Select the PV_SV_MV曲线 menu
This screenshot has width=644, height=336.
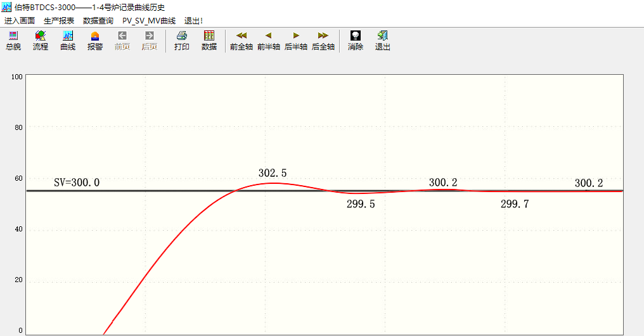click(149, 21)
